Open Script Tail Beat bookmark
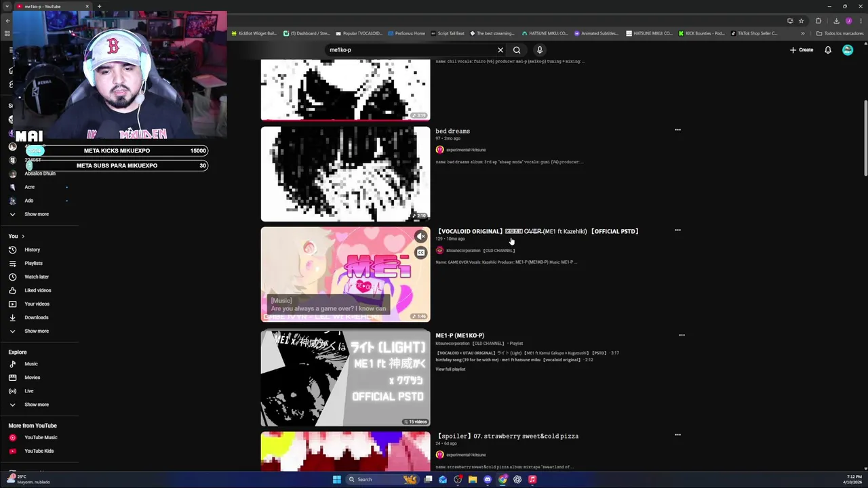Image resolution: width=868 pixels, height=488 pixels. 448,33
